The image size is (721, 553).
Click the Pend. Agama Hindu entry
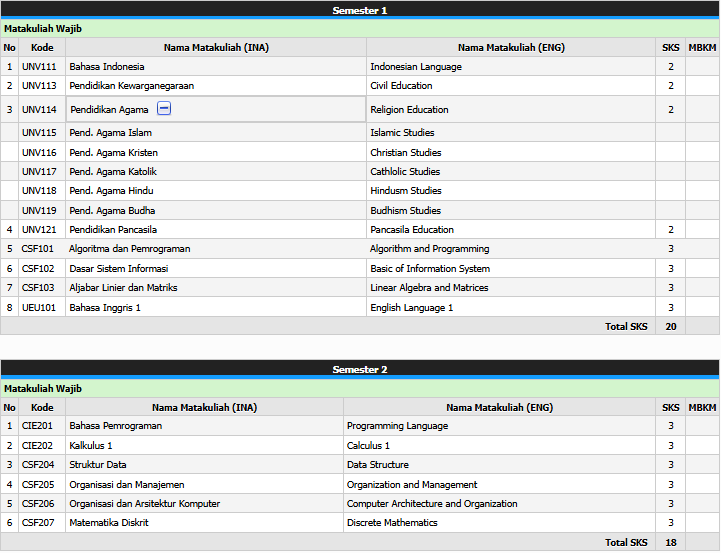point(111,191)
